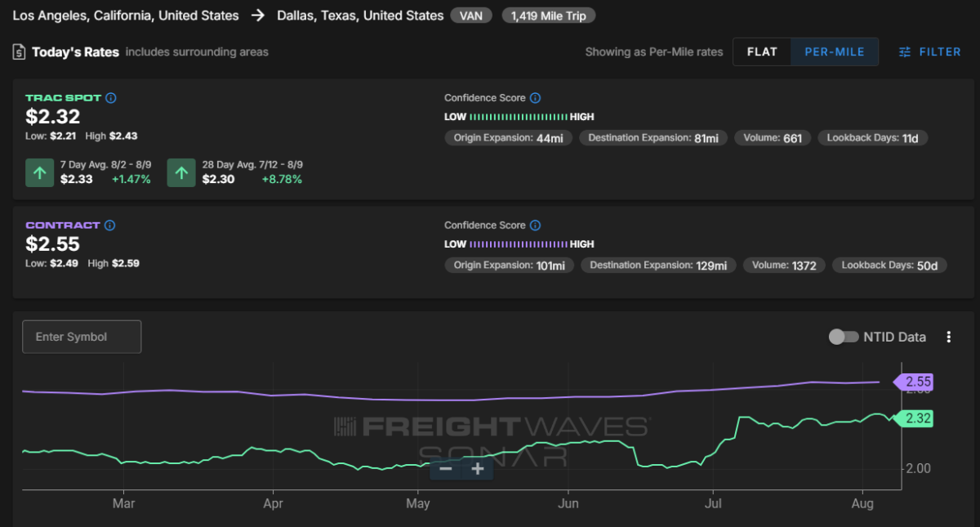Click the 7-day average value $2.33

click(77, 180)
